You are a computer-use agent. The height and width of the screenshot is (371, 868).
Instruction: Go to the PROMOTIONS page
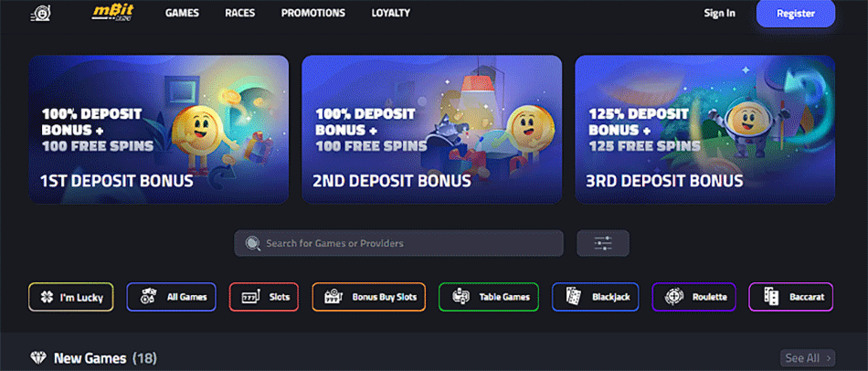[x=313, y=14]
